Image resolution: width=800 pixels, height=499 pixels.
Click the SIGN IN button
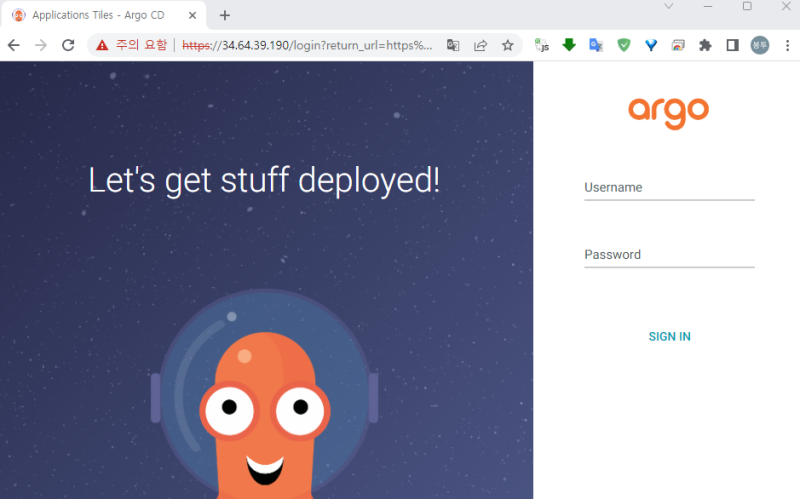(x=669, y=337)
